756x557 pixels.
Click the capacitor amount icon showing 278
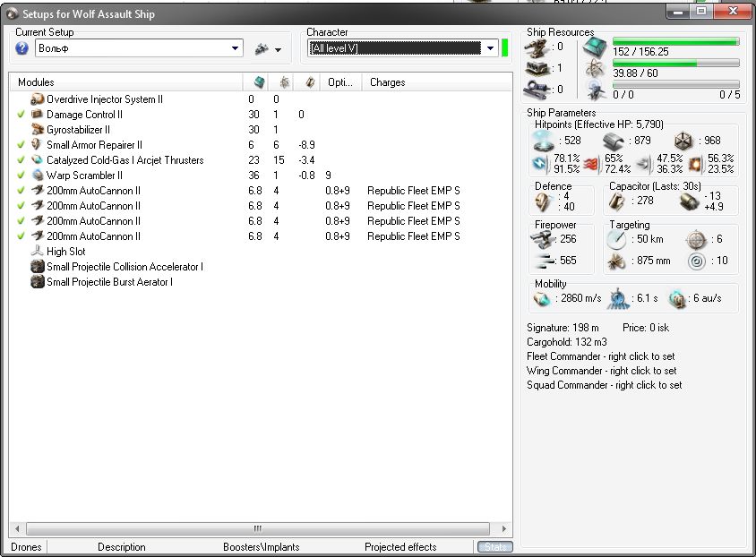click(616, 201)
